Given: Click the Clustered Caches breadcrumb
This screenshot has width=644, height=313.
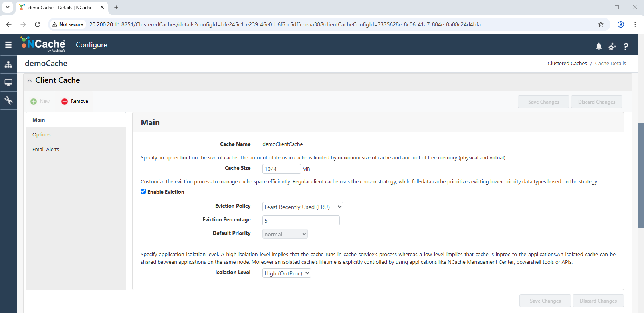Looking at the screenshot, I should click(567, 63).
